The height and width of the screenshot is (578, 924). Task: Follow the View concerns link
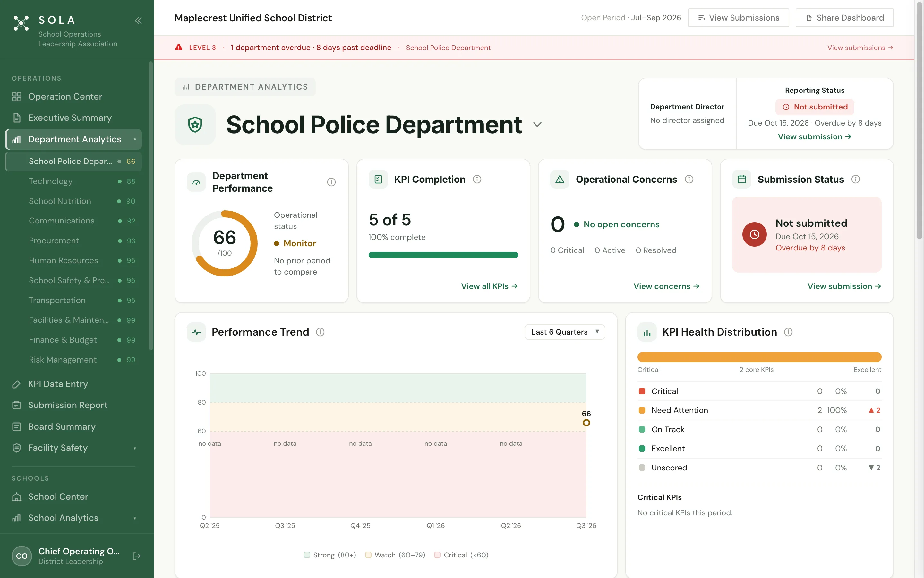tap(666, 286)
